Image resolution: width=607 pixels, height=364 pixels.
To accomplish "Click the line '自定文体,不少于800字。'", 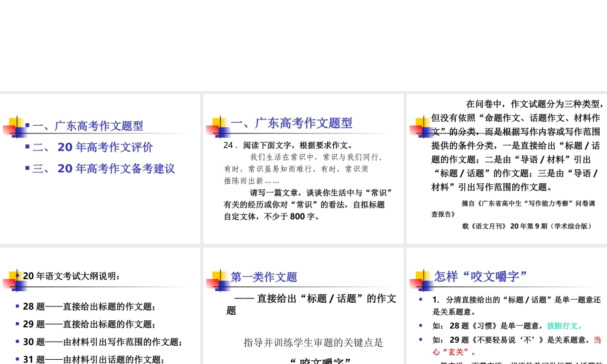I will tap(272, 216).
